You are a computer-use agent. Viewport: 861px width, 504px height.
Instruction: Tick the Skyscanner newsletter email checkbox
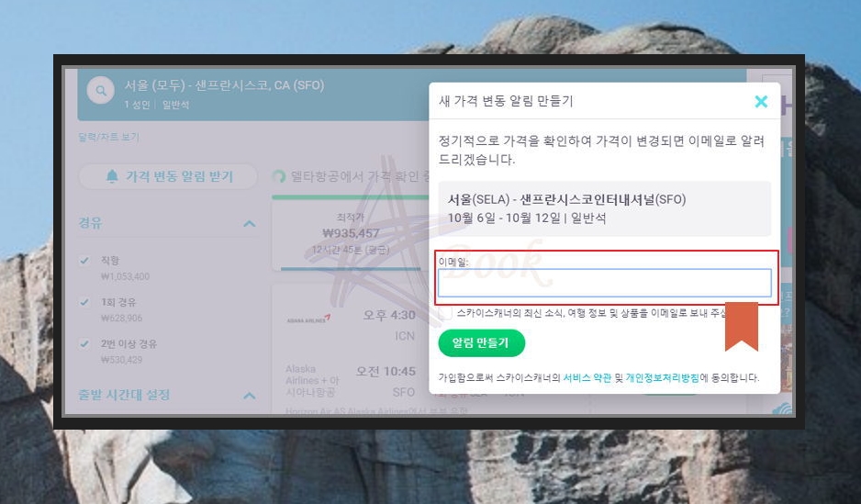tap(446, 313)
